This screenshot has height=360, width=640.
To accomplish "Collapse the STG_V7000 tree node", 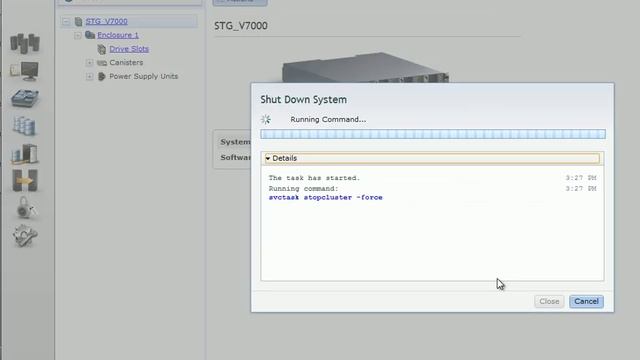I will pyautogui.click(x=66, y=21).
